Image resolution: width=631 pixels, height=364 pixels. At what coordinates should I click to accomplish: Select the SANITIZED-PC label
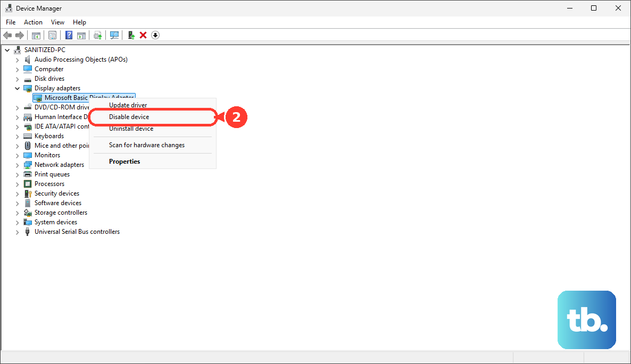pos(45,50)
